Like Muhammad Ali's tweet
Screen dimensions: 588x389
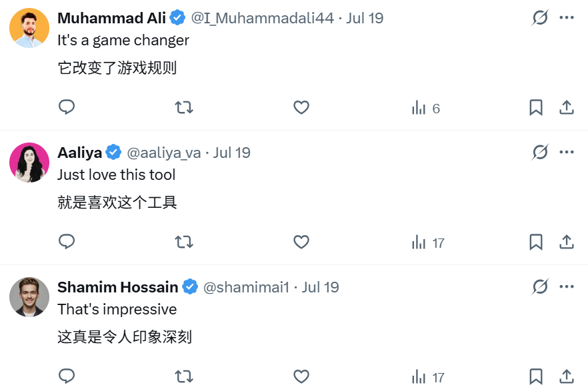(x=301, y=107)
